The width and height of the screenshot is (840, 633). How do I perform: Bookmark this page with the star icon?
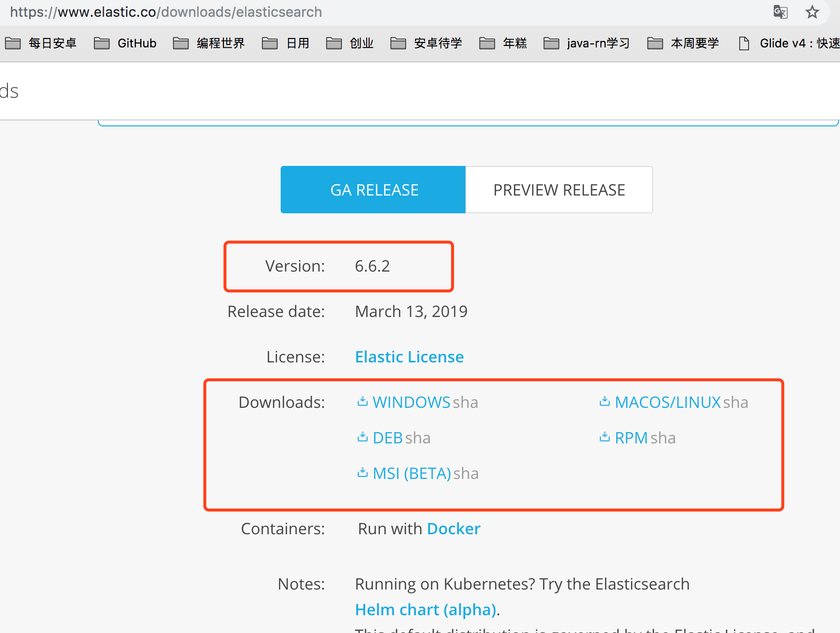click(812, 12)
